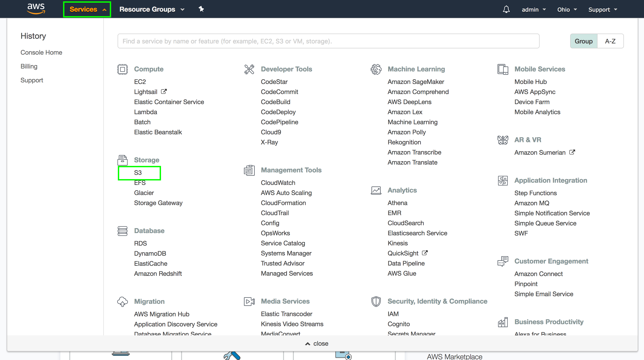Click the Compute category icon
Viewport: 644px width, 360px height.
pyautogui.click(x=123, y=69)
